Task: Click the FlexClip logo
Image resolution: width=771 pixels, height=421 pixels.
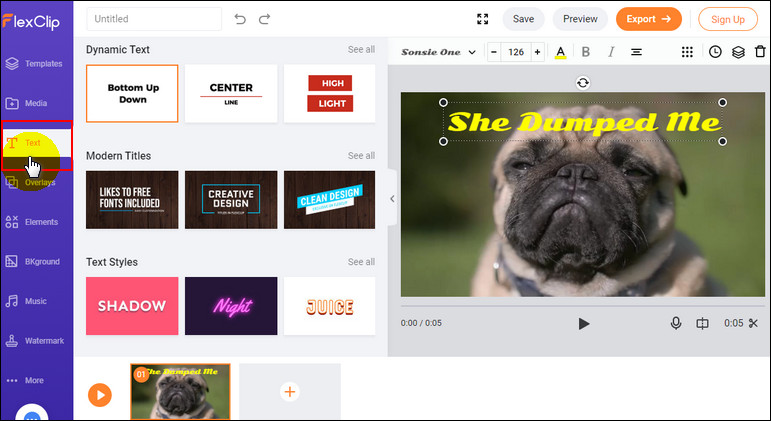Action: click(x=31, y=21)
